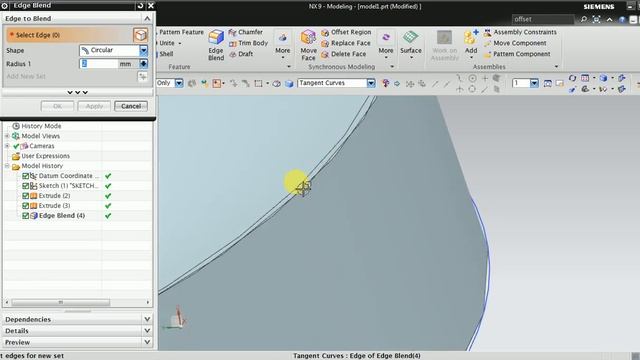640x360 pixels.
Task: Collapse the Model History node
Action: (x=7, y=166)
